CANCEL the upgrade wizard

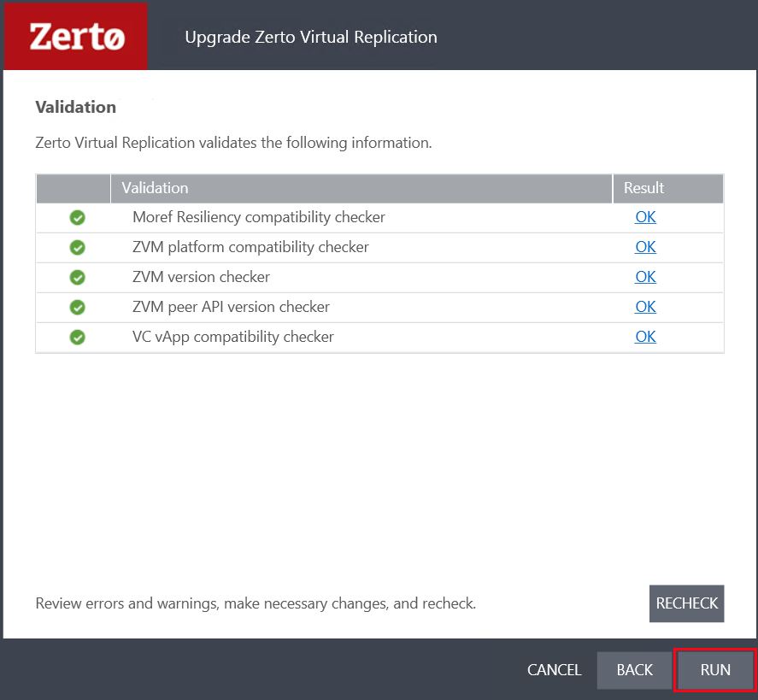[554, 670]
